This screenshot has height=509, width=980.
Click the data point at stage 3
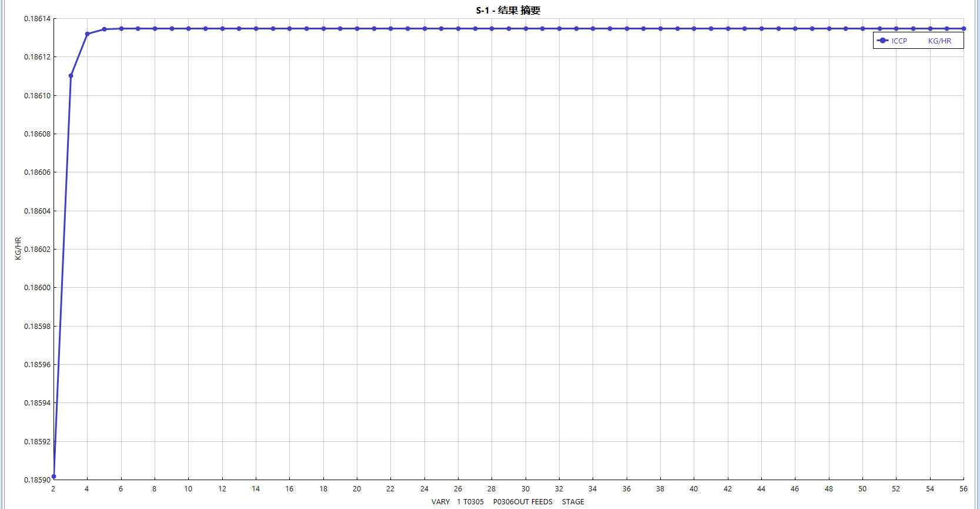[71, 75]
